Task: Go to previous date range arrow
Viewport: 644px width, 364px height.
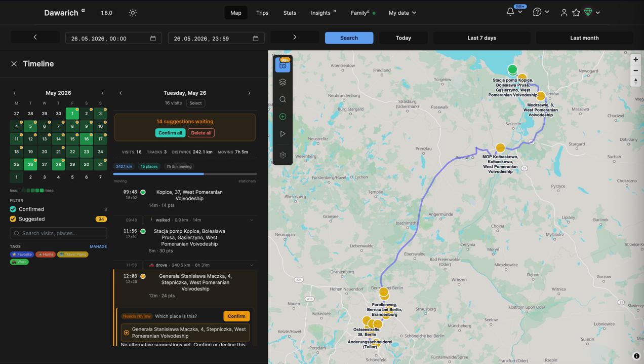Action: point(35,37)
